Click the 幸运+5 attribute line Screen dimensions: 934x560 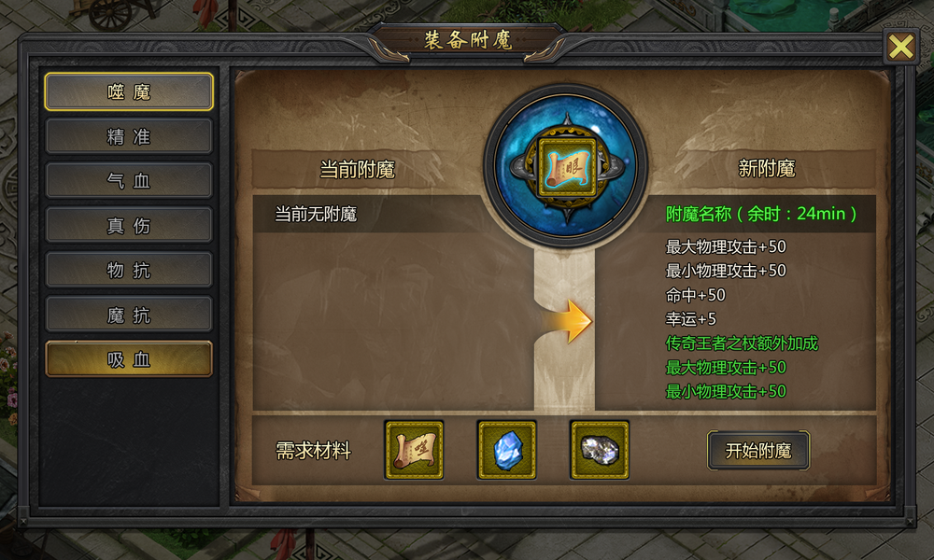click(x=690, y=319)
